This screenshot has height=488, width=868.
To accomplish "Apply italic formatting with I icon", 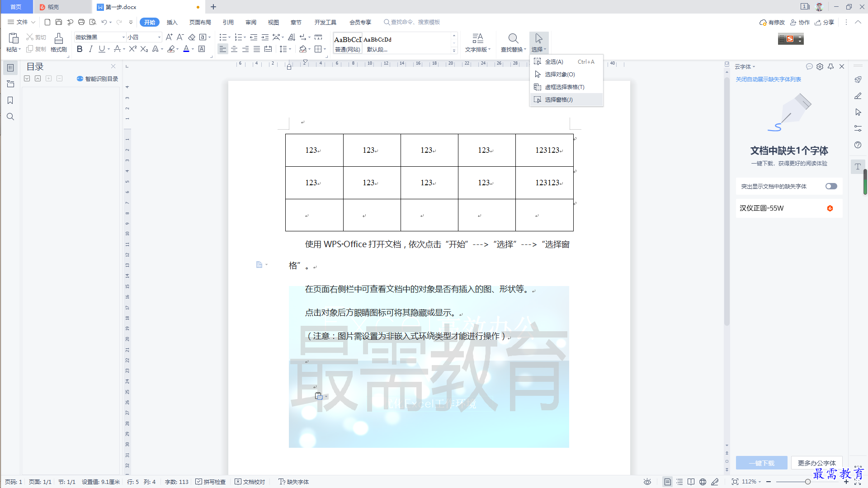I will (x=90, y=49).
